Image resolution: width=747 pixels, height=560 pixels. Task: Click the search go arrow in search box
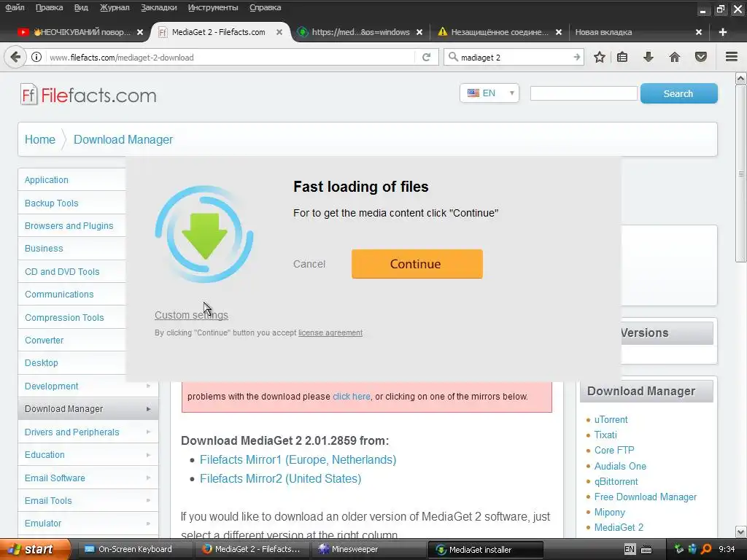(576, 57)
